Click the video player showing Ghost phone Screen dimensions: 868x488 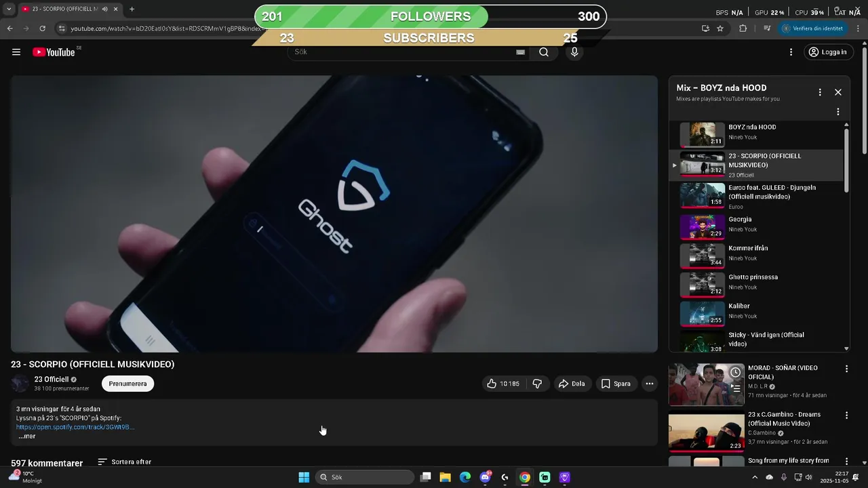[x=334, y=213]
